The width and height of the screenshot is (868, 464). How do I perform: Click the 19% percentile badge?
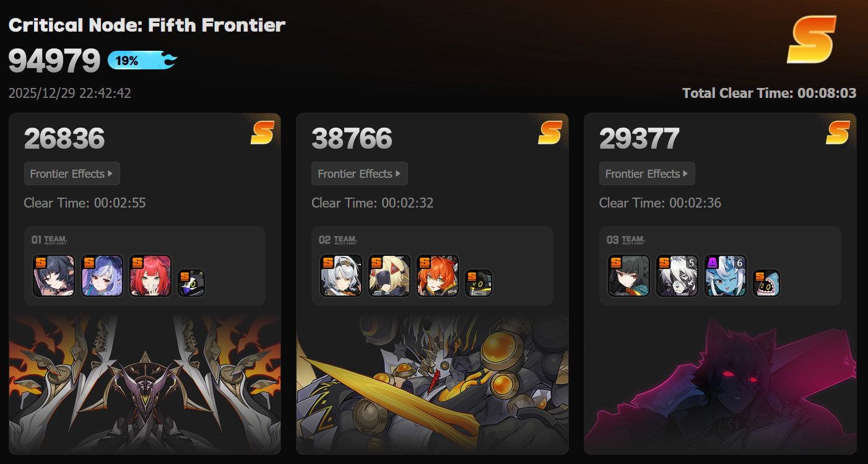(142, 60)
